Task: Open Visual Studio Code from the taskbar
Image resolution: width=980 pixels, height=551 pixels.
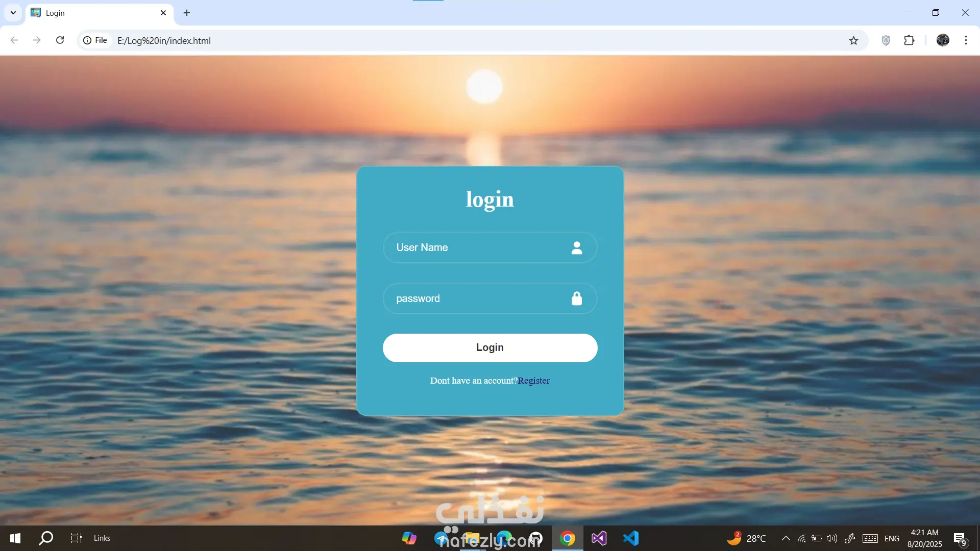Action: pyautogui.click(x=631, y=538)
